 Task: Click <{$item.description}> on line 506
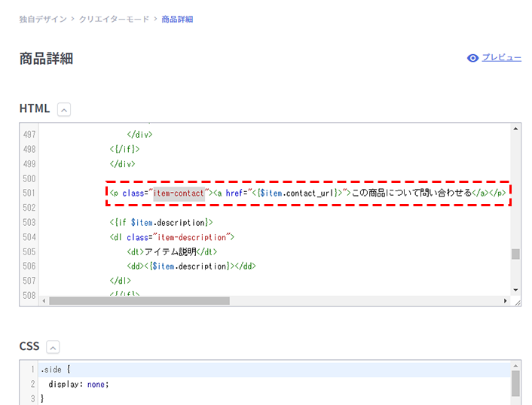[189, 266]
